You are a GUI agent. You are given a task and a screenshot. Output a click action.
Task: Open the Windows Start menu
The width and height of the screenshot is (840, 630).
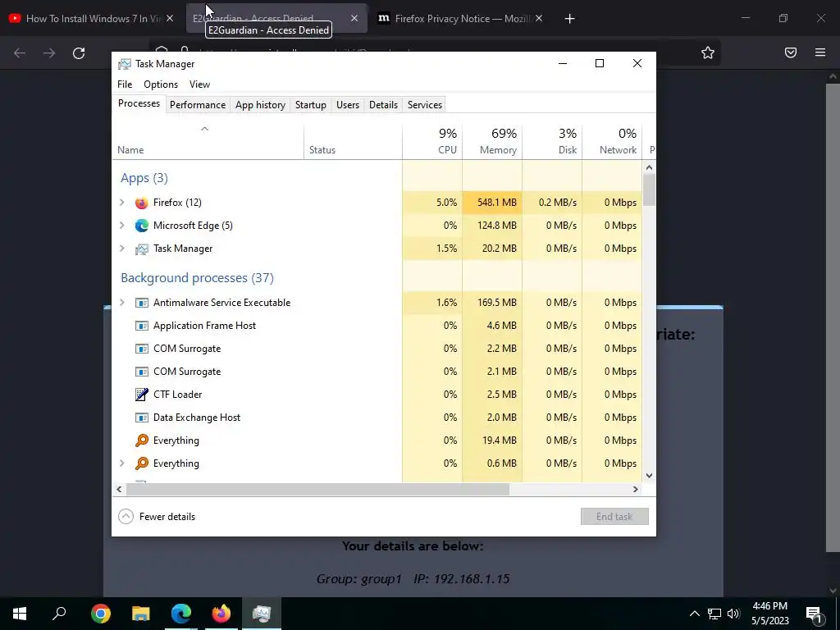coord(20,614)
